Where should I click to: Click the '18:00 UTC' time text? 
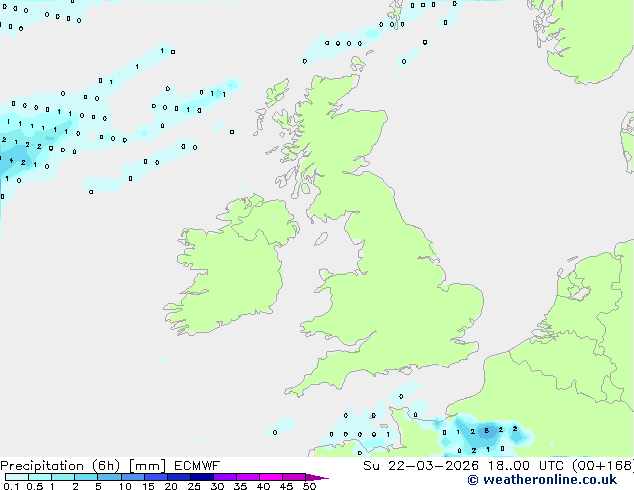click(x=525, y=466)
